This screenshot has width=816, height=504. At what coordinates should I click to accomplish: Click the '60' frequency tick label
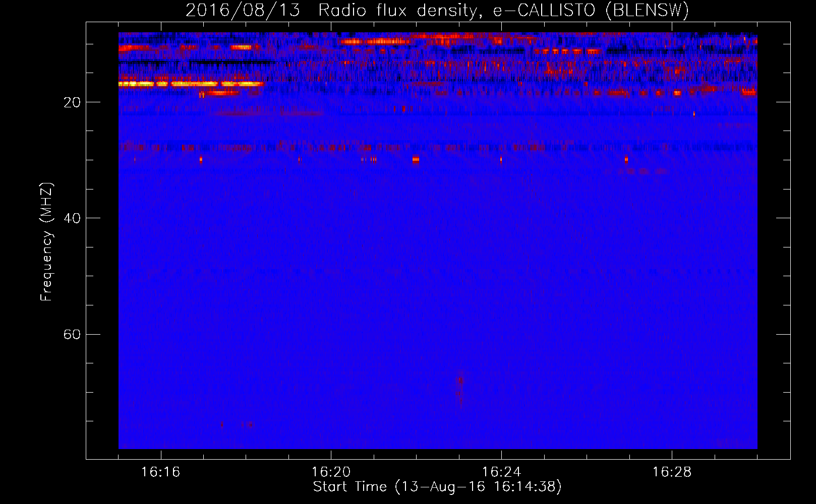(x=72, y=335)
